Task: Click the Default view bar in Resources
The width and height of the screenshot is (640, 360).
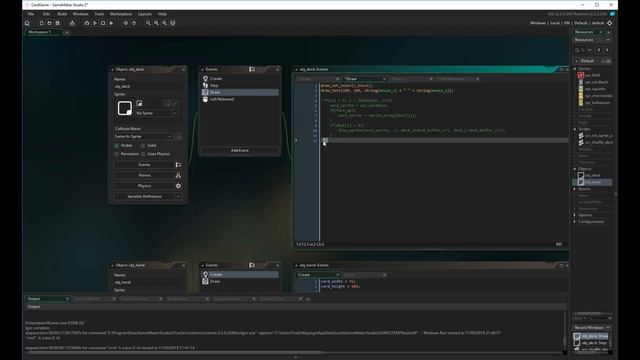Action: (593, 61)
